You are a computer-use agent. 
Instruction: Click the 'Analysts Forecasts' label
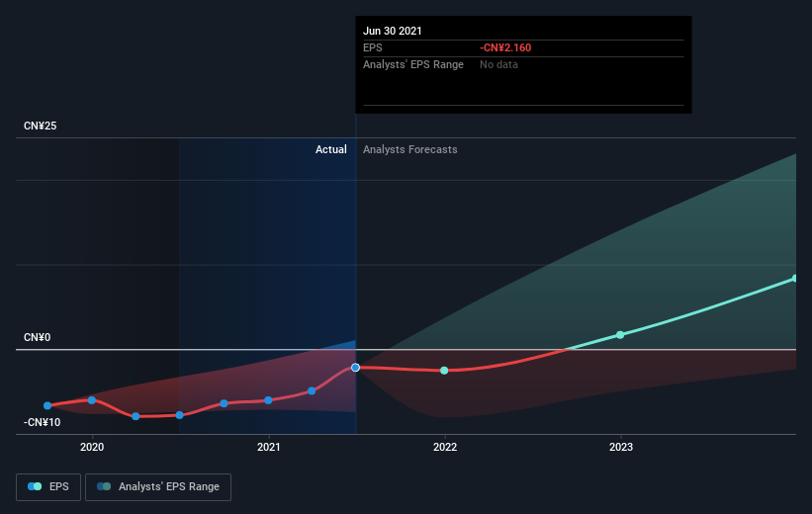pyautogui.click(x=410, y=149)
